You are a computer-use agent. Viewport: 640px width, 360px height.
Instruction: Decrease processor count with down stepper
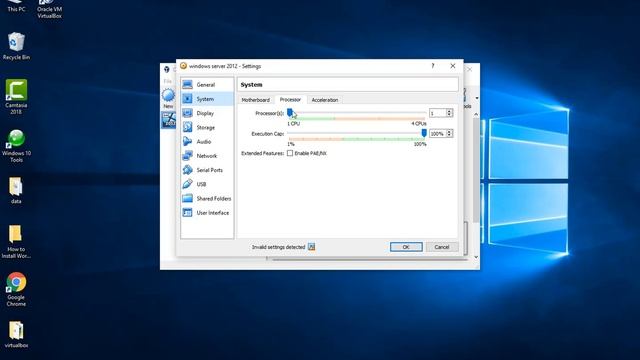point(449,115)
